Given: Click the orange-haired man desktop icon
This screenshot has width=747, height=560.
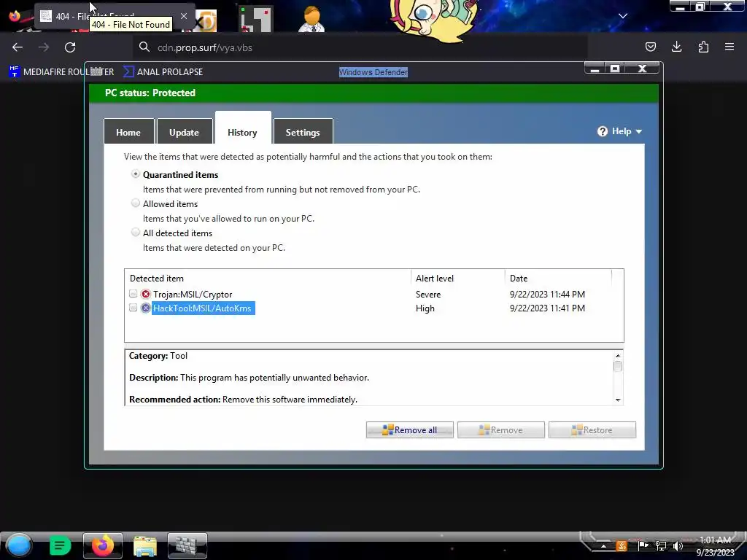Looking at the screenshot, I should click(312, 19).
